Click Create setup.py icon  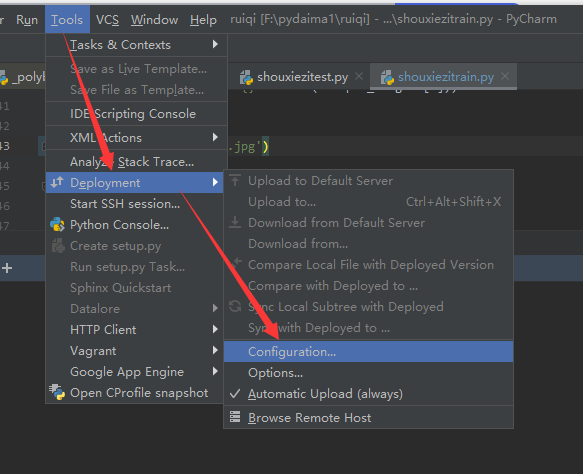pos(58,246)
